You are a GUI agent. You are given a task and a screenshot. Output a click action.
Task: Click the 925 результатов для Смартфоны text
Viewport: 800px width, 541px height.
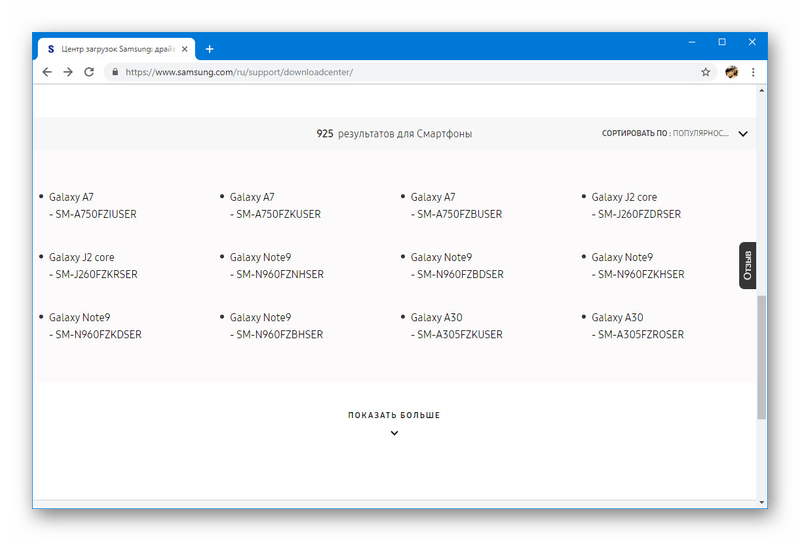tap(394, 134)
